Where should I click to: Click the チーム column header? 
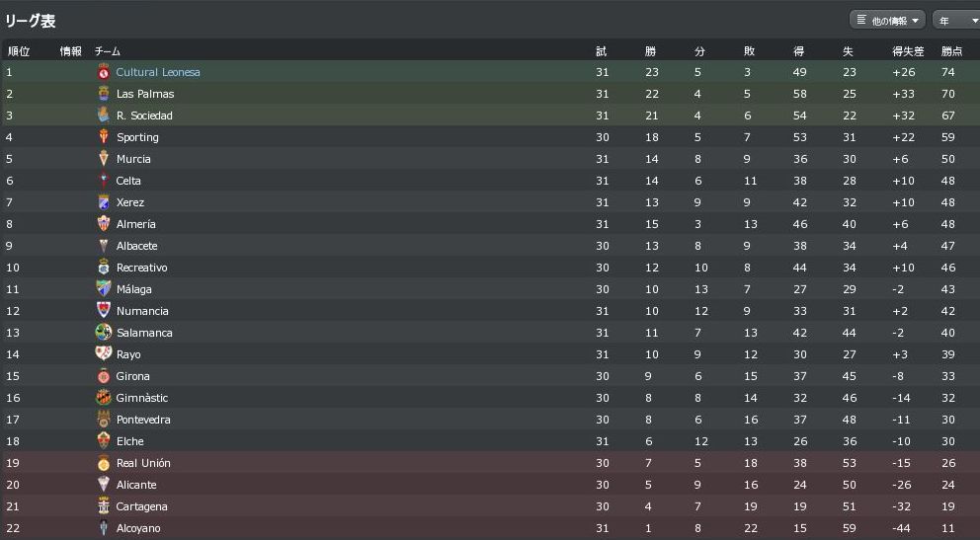pos(107,51)
